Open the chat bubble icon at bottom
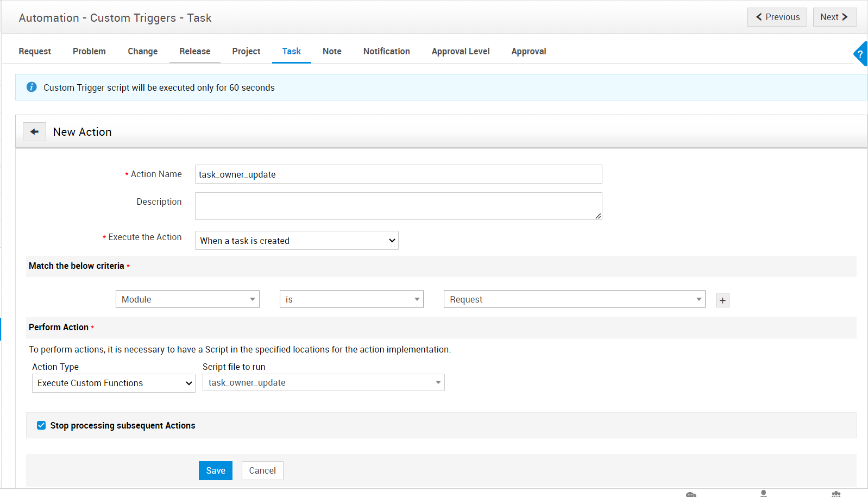This screenshot has width=868, height=497. (691, 494)
